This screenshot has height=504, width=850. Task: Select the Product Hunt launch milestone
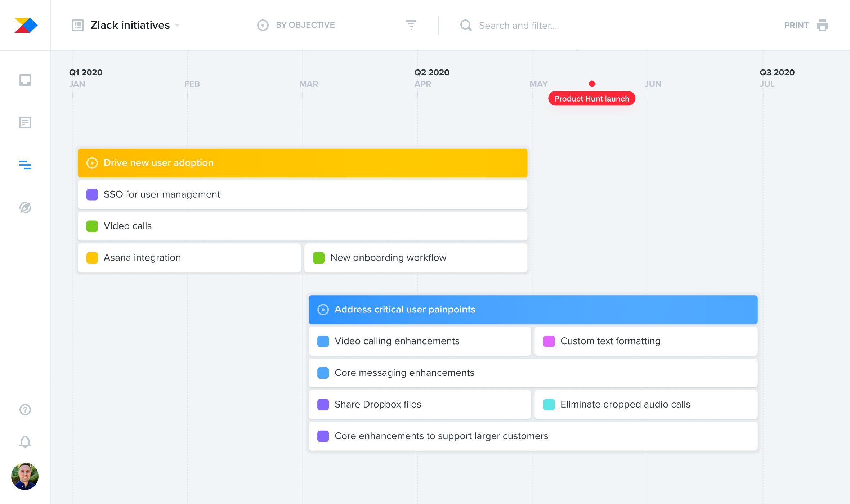(591, 99)
